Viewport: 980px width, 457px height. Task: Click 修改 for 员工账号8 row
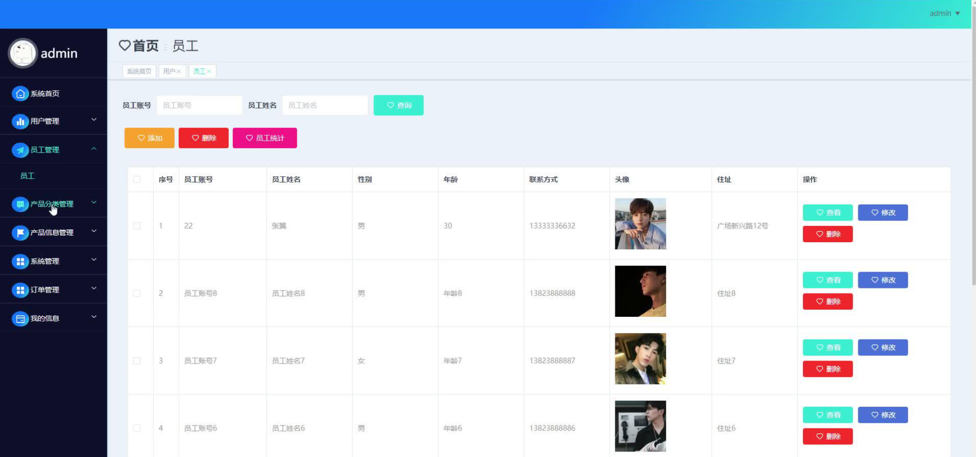point(883,280)
